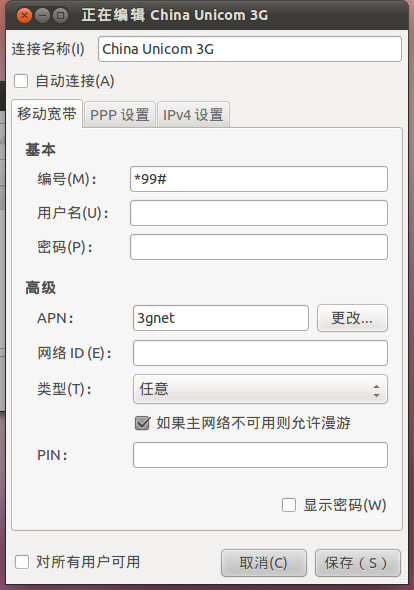Screen dimensions: 414x590
Task: Click the arrows on the 类型 combo box
Action: 376,391
